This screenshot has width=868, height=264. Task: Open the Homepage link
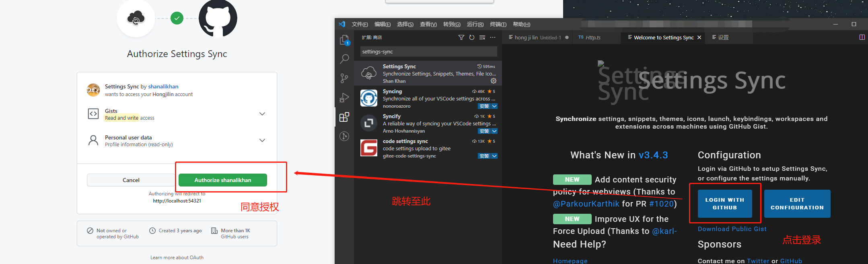(570, 261)
